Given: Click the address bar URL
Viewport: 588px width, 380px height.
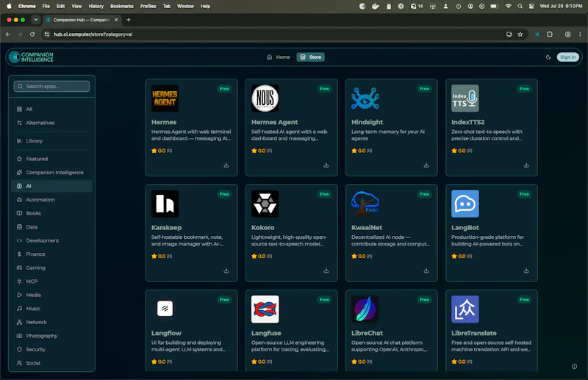Looking at the screenshot, I should pos(93,34).
